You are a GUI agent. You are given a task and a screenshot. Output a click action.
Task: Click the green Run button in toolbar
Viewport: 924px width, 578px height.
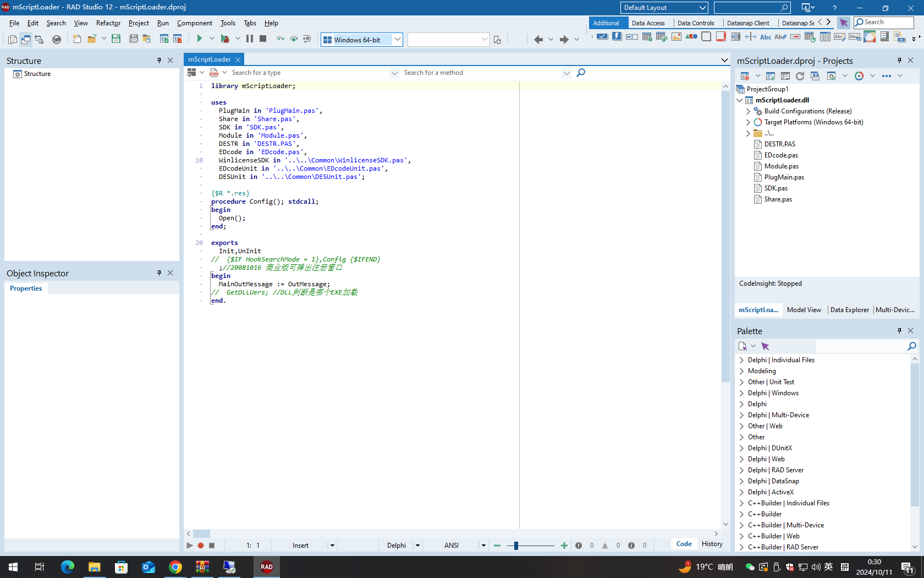(x=200, y=39)
